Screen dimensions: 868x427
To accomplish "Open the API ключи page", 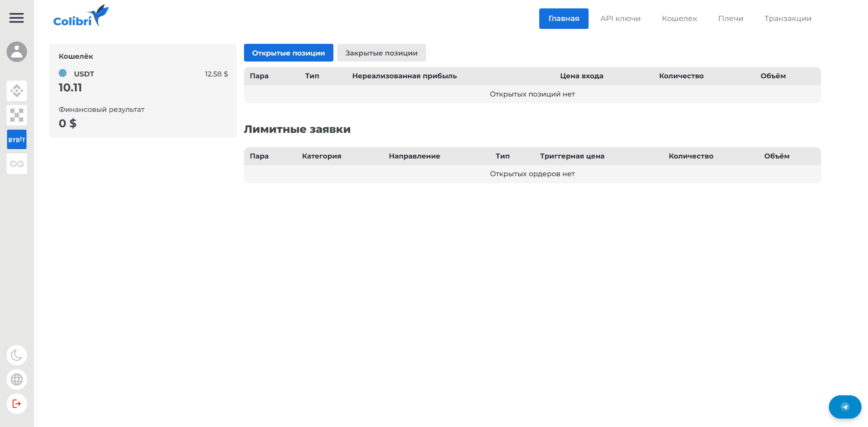I will (620, 19).
